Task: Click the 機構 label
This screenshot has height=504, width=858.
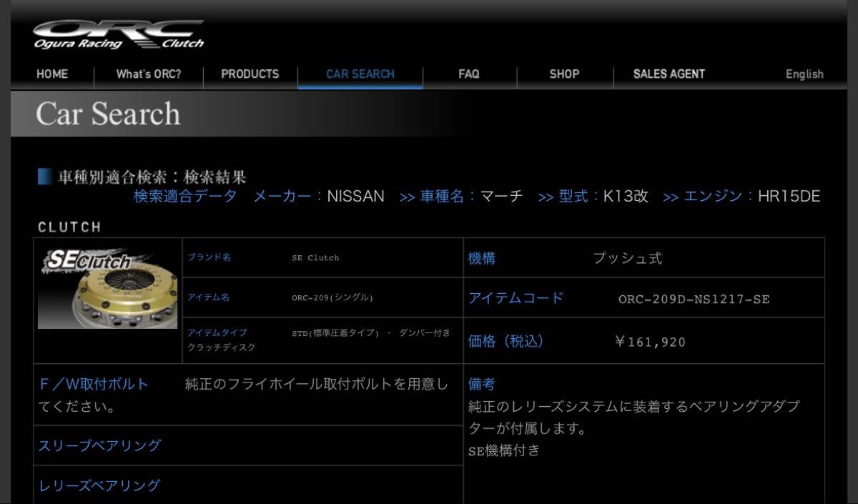Action: coord(481,259)
